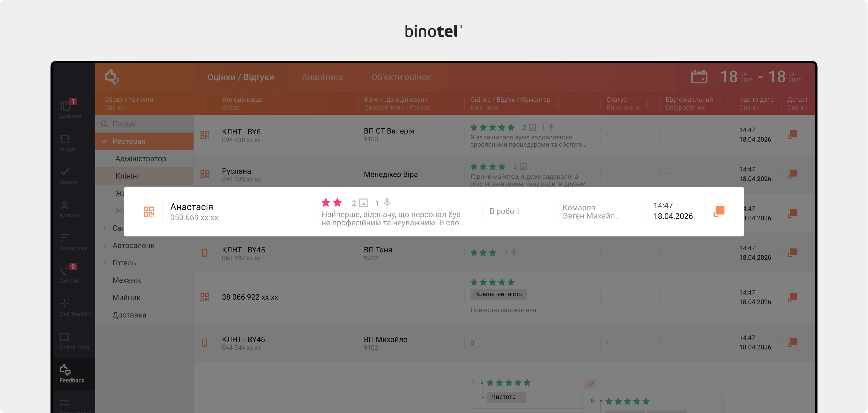
Task: Play voice message in КЛНТ - BY6 review
Action: click(551, 127)
